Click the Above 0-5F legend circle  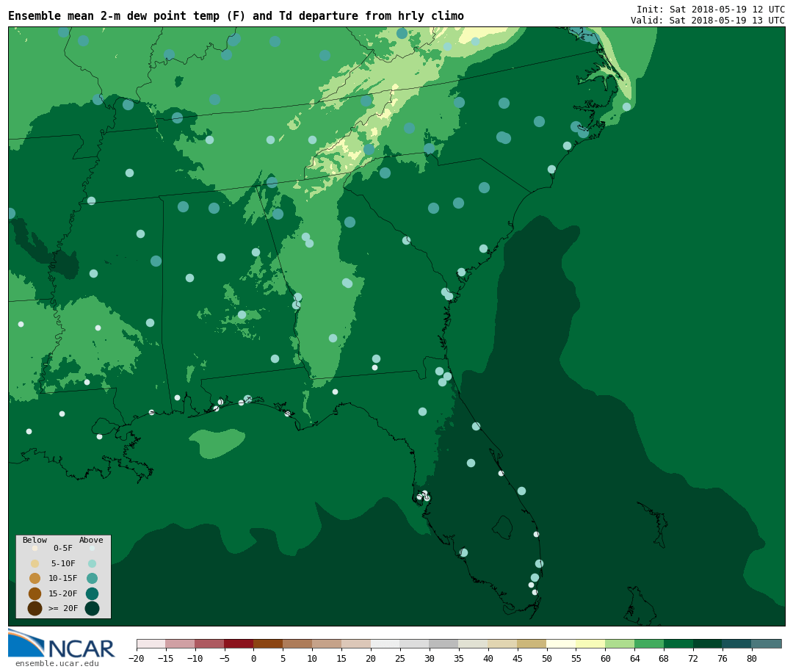92,548
